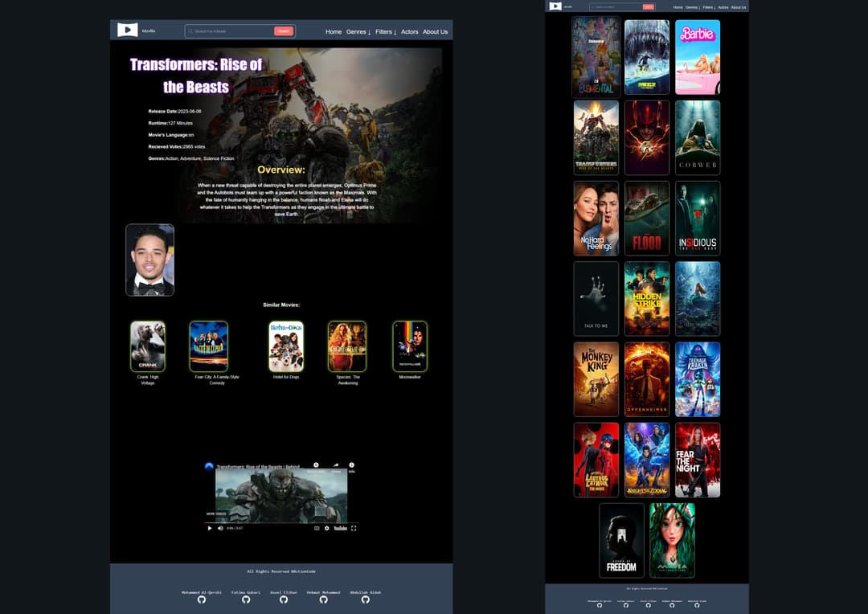This screenshot has height=614, width=868.
Task: Open Home in the details page navbar
Action: point(334,32)
